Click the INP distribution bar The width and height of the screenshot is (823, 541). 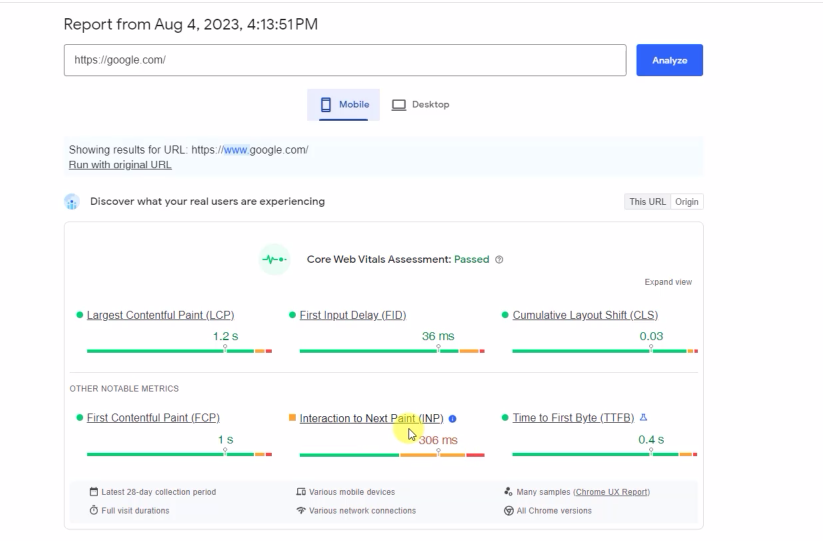click(x=392, y=455)
